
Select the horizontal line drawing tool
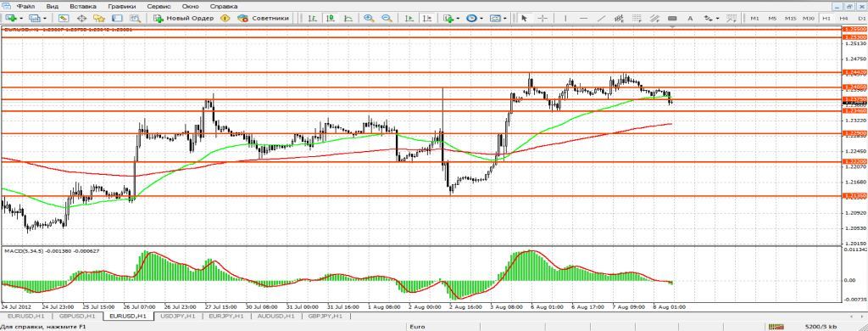(x=583, y=18)
